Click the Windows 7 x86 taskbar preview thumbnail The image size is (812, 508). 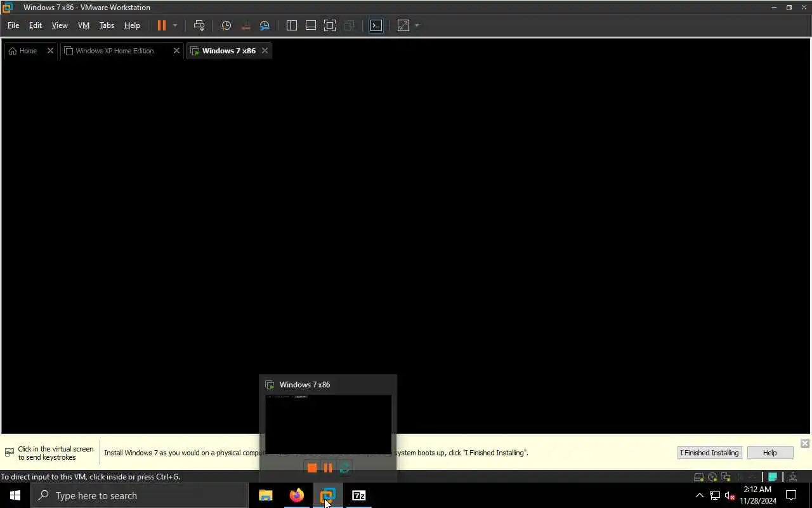tap(328, 424)
